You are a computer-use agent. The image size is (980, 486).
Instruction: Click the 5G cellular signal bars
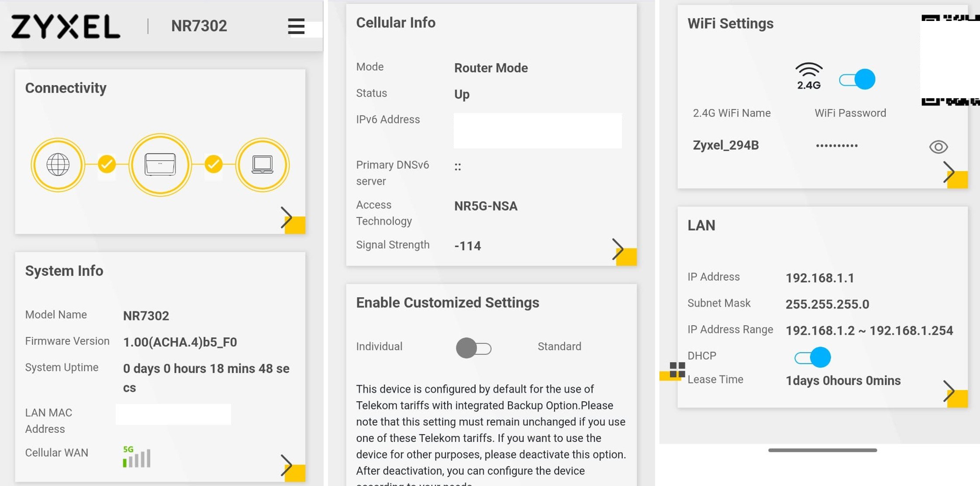[137, 457]
